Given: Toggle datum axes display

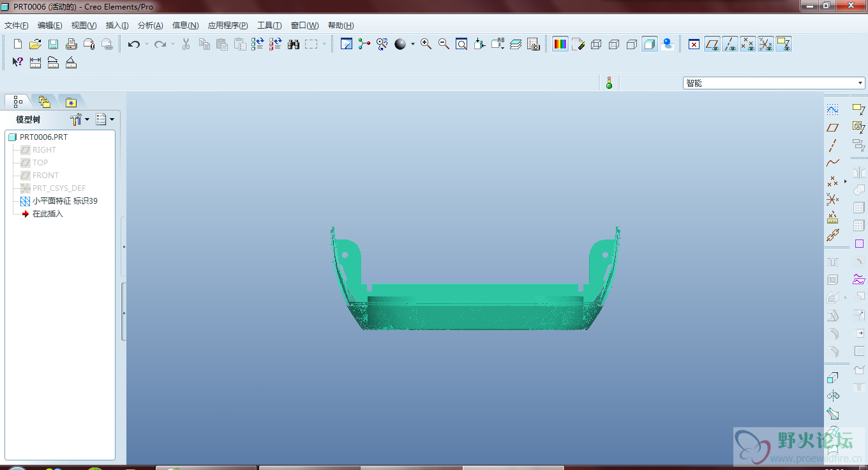Looking at the screenshot, I should (x=730, y=44).
